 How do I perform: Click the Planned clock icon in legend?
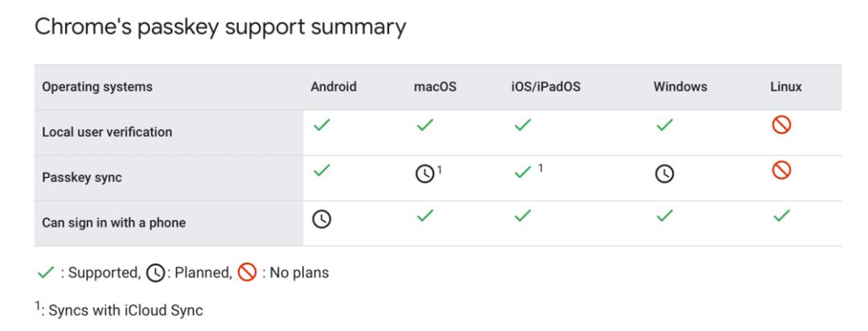click(156, 273)
